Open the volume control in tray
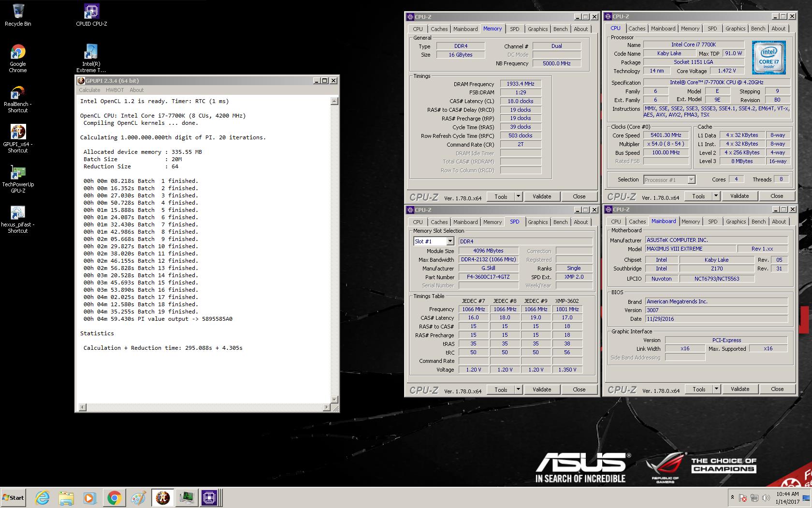This screenshot has height=508, width=812. 765,498
